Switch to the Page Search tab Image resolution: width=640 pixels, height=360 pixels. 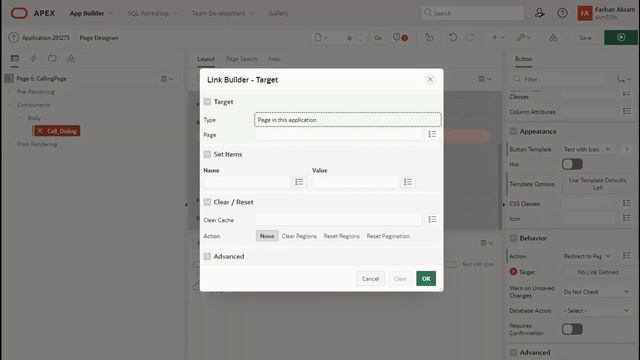242,59
